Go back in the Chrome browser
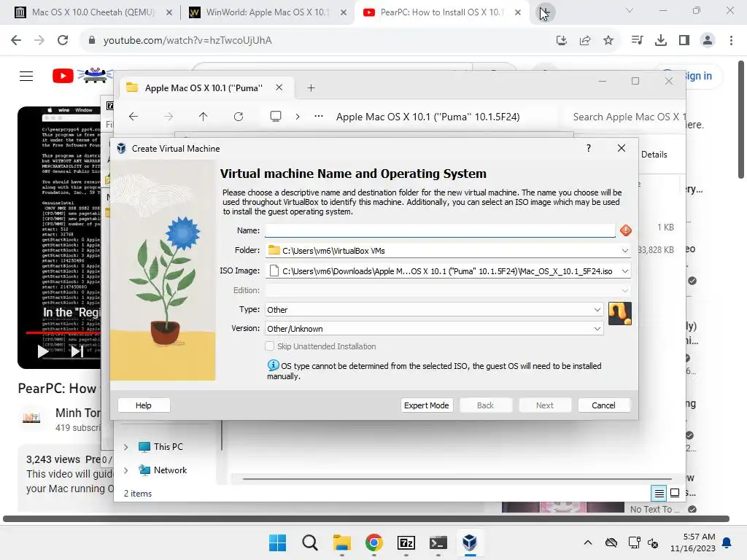 [16, 41]
